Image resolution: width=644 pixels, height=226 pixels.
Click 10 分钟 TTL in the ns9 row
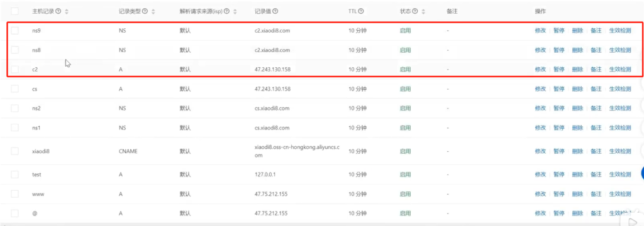(x=357, y=31)
